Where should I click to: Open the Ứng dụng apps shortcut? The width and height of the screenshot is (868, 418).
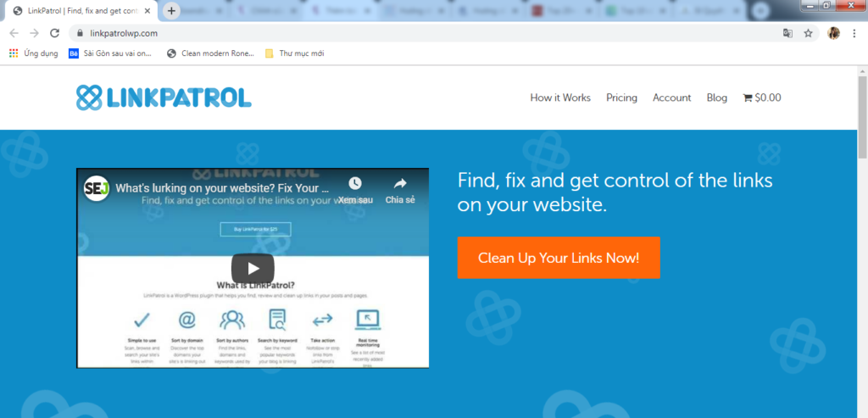pyautogui.click(x=34, y=53)
